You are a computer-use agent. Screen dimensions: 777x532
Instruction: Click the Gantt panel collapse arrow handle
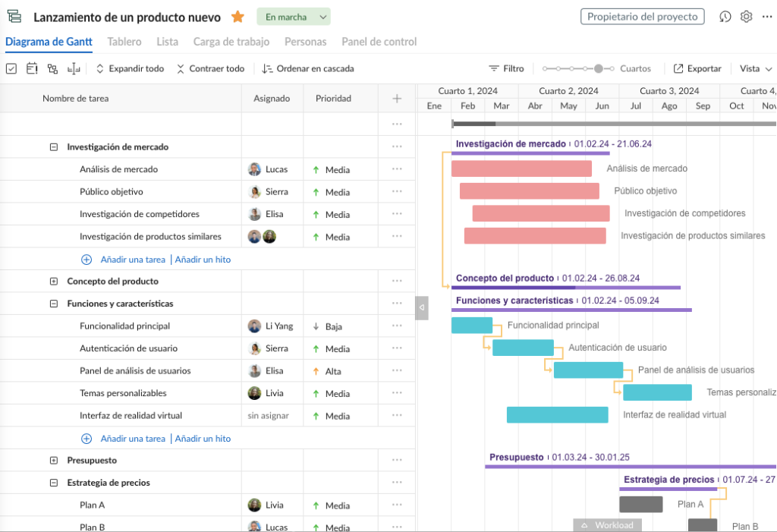[x=422, y=307]
